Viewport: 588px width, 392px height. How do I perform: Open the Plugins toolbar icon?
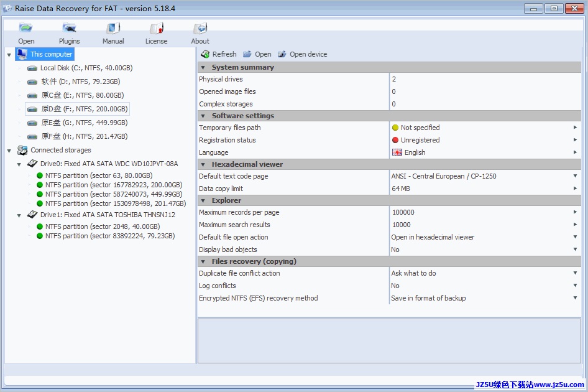tap(70, 28)
